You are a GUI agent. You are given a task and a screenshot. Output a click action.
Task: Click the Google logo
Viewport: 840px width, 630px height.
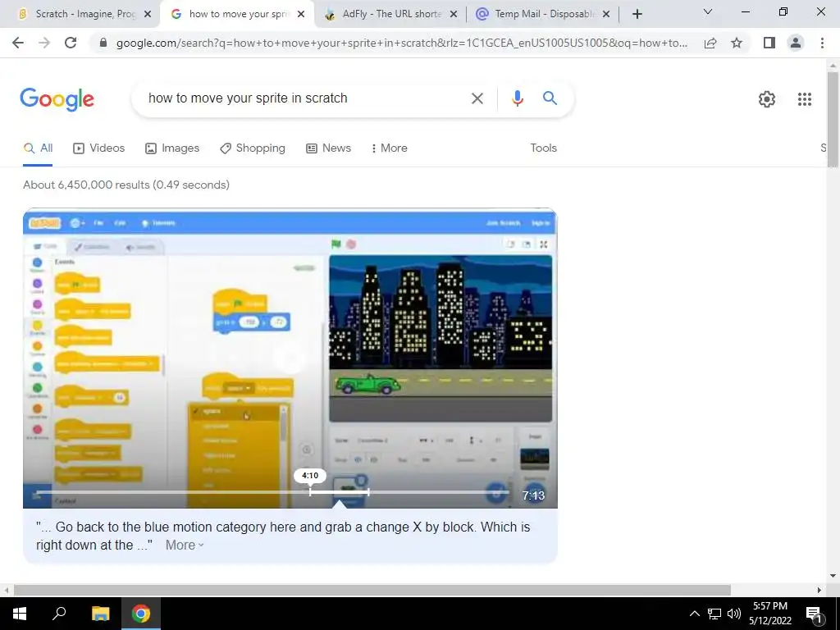tap(57, 99)
